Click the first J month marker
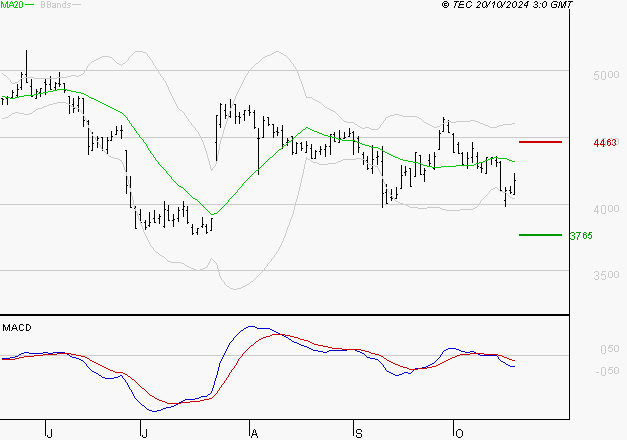Viewport: 627px width, 440px height. [50, 434]
